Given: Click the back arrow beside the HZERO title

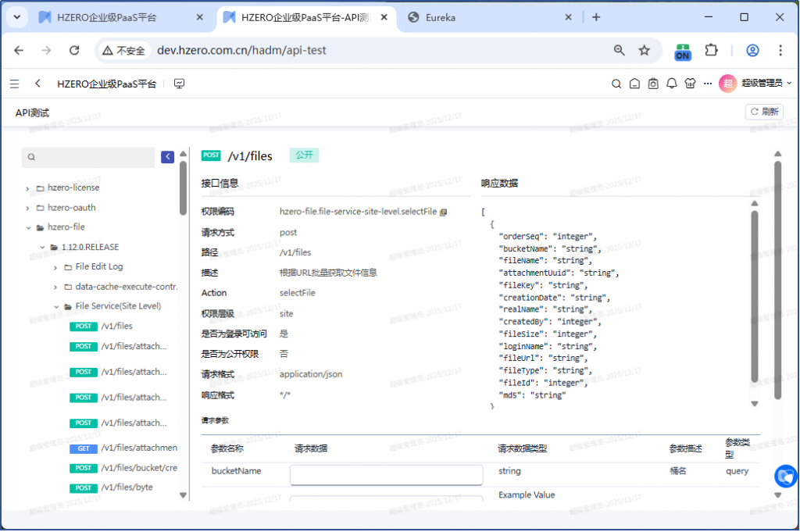Looking at the screenshot, I should (37, 84).
